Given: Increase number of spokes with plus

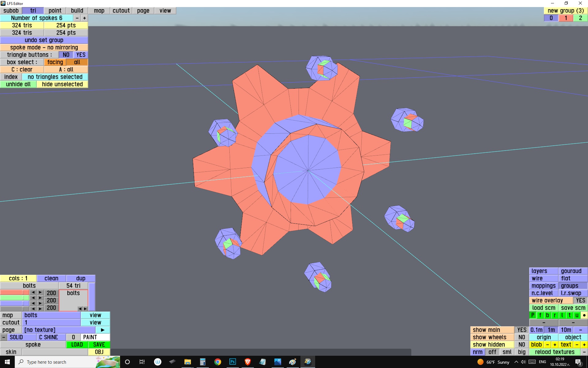Looking at the screenshot, I should pos(85,18).
